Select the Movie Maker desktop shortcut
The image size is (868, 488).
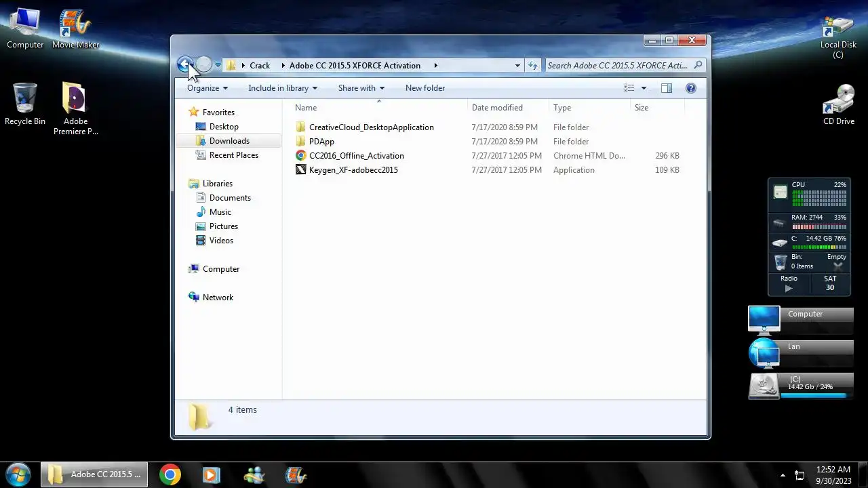pos(75,28)
